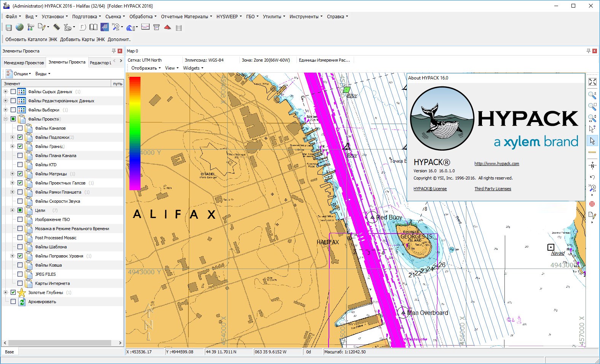Click Обновить Каталоги ЭНК

(x=31, y=39)
